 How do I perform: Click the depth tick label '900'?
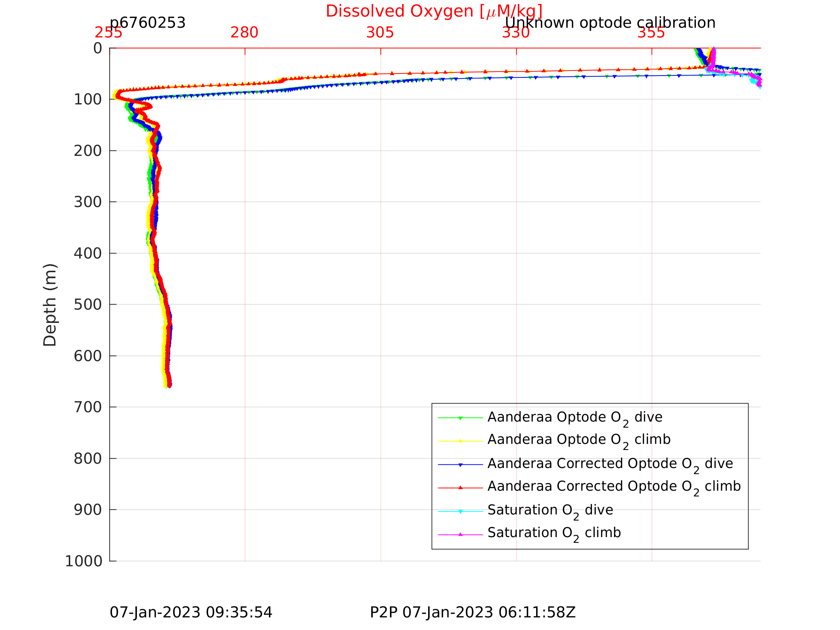[x=88, y=510]
